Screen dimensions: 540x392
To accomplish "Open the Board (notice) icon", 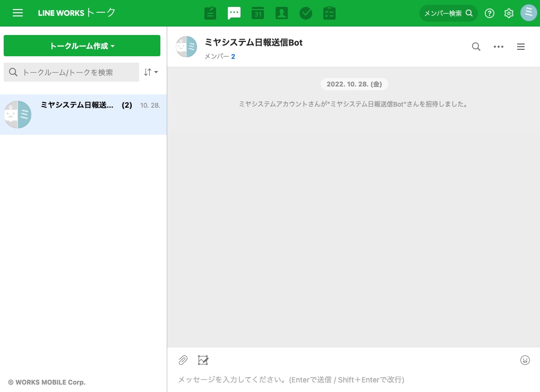I will pyautogui.click(x=210, y=13).
